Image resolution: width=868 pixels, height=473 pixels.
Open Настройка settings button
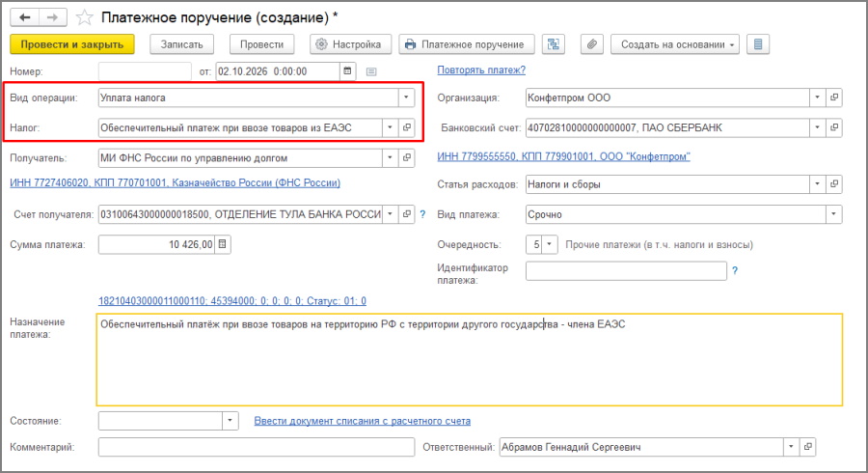(x=350, y=44)
